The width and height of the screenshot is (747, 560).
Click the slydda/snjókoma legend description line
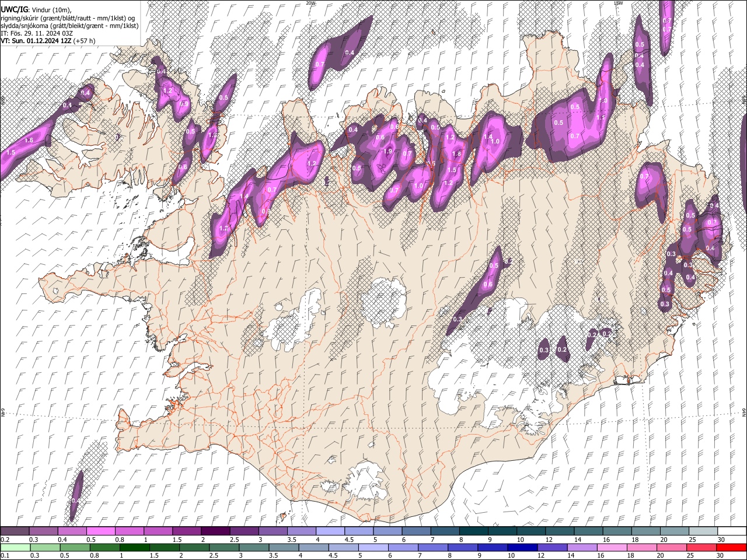(69, 26)
